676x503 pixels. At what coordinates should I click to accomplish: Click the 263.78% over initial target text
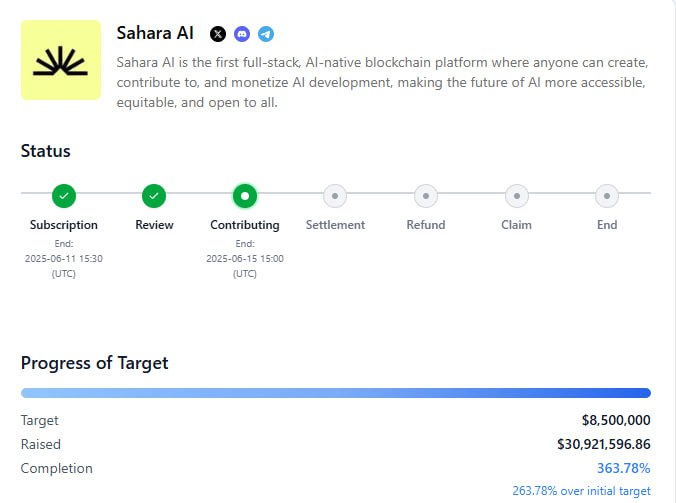point(582,491)
